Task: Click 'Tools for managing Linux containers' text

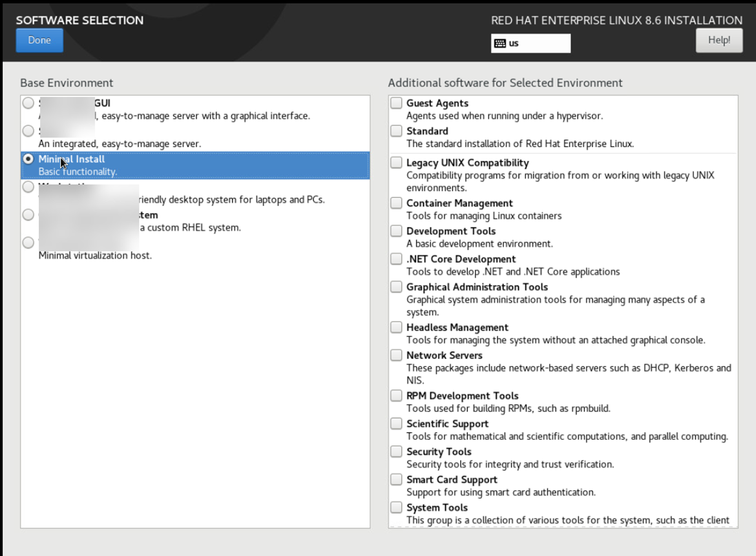Action: pyautogui.click(x=484, y=216)
